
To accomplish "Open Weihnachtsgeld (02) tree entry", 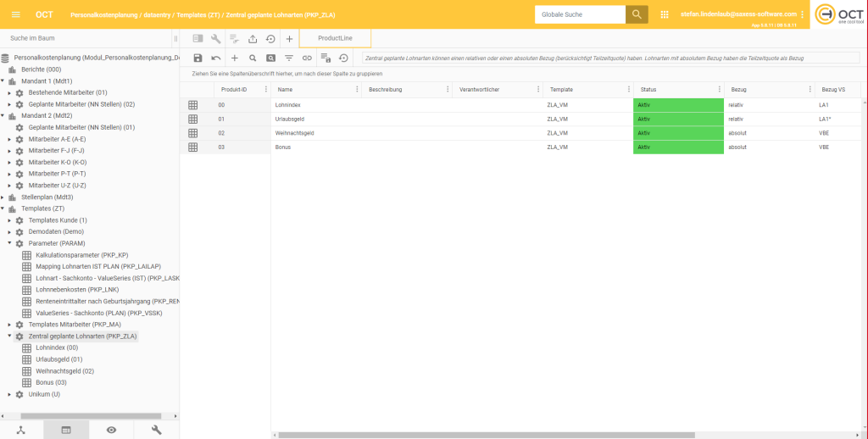I will 64,371.
